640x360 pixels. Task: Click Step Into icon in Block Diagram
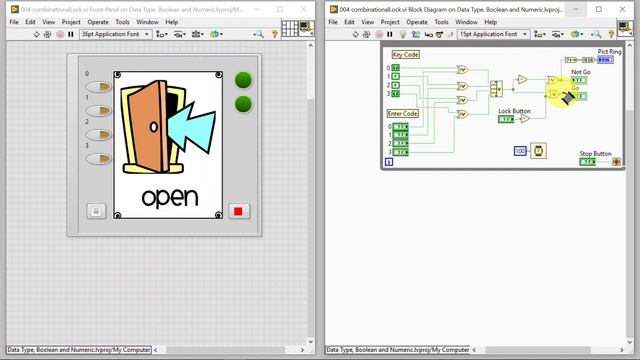(429, 35)
